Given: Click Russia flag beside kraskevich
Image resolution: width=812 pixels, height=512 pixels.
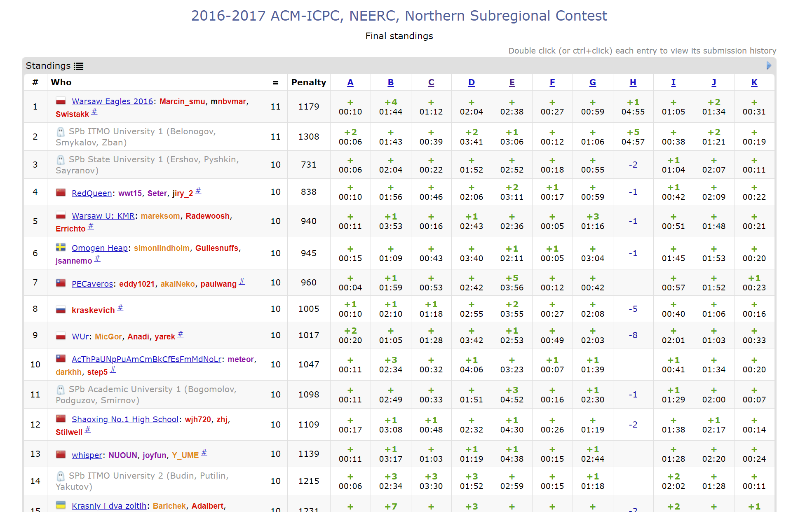Looking at the screenshot, I should pyautogui.click(x=61, y=309).
